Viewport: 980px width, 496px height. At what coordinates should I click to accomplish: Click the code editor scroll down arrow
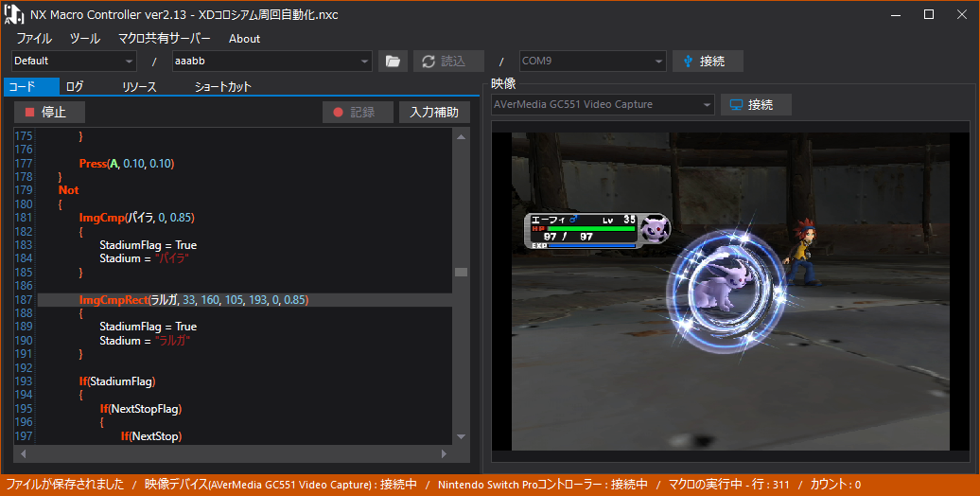click(462, 436)
